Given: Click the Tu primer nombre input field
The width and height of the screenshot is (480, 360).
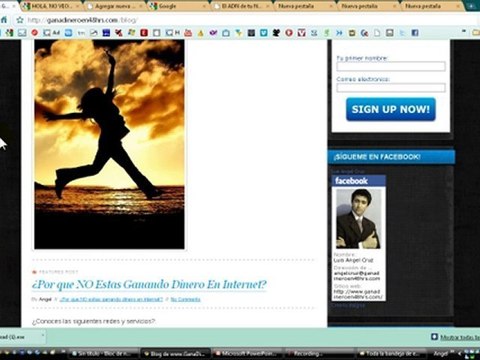Looking at the screenshot, I should 391,66.
